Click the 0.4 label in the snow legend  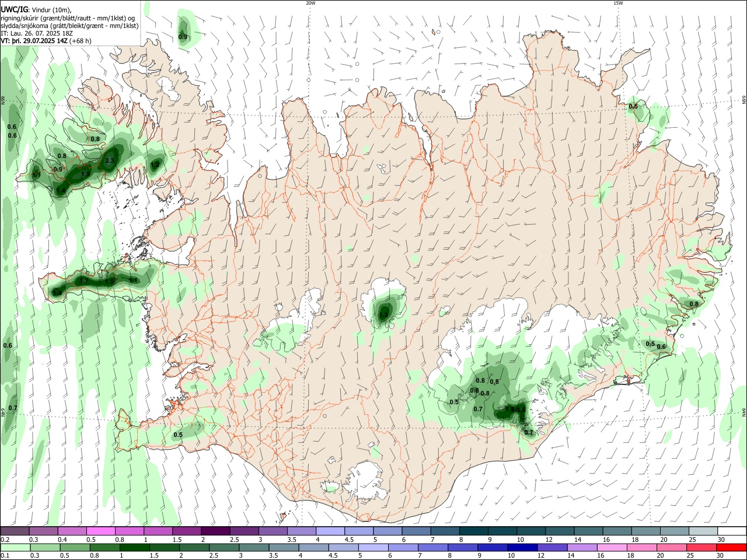(x=62, y=540)
